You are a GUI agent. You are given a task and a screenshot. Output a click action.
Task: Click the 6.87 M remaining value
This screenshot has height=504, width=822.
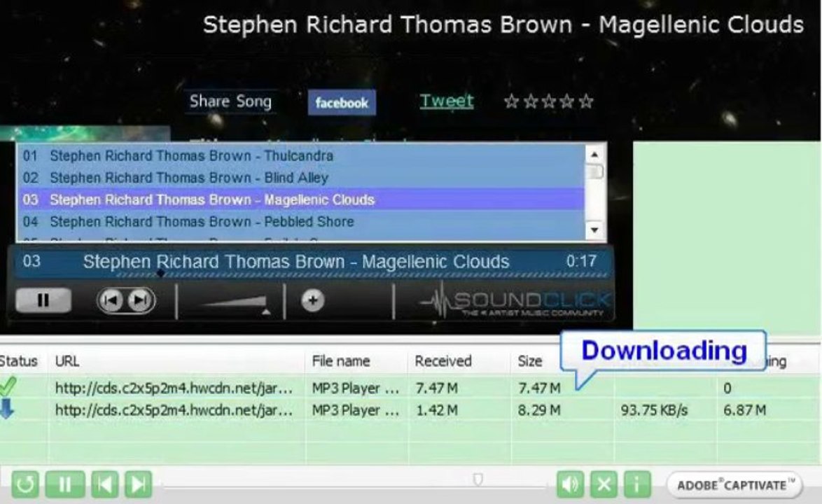pyautogui.click(x=744, y=410)
